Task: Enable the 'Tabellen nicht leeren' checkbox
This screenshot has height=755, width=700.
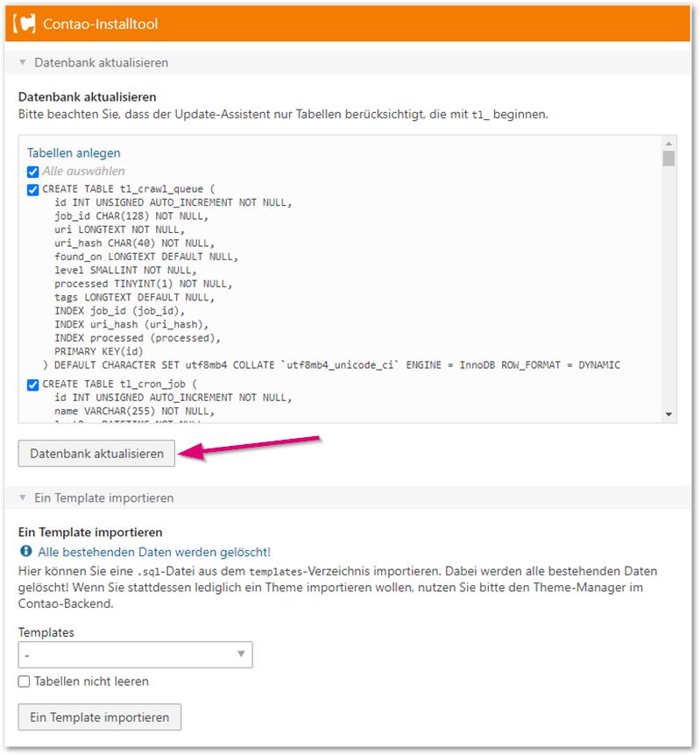Action: point(25,681)
